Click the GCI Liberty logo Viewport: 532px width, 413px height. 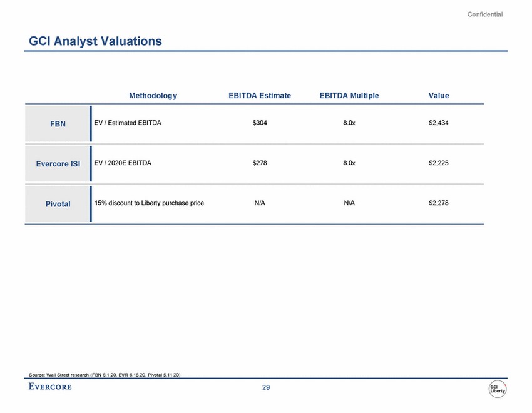coord(498,389)
